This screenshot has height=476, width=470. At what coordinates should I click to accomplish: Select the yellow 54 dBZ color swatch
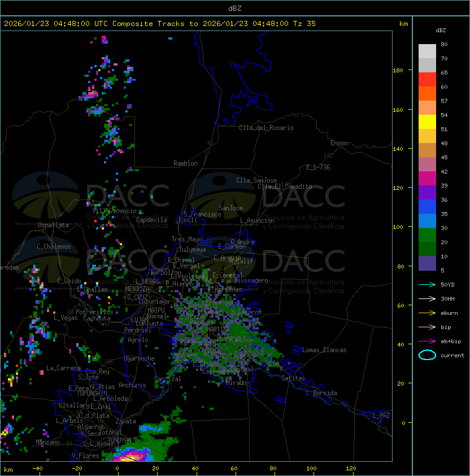click(x=427, y=122)
